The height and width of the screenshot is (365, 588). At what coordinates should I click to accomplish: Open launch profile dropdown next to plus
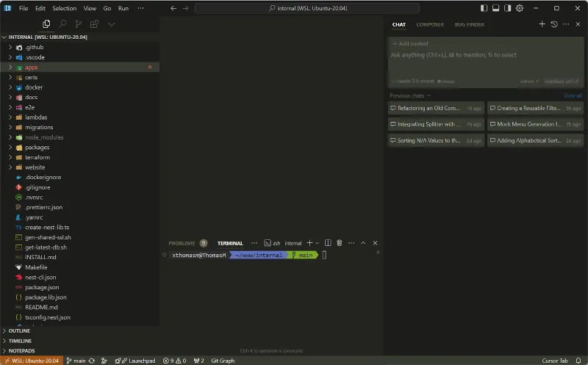tap(318, 243)
